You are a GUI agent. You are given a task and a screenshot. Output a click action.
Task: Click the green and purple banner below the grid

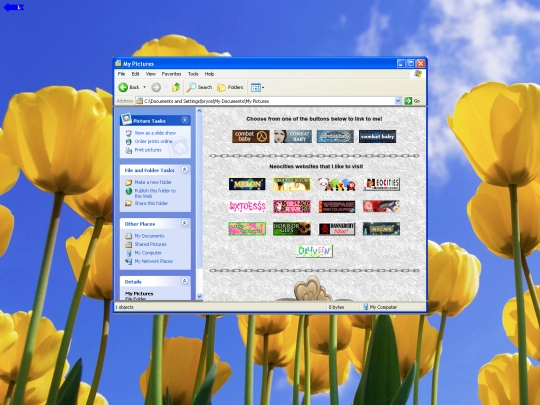click(314, 251)
